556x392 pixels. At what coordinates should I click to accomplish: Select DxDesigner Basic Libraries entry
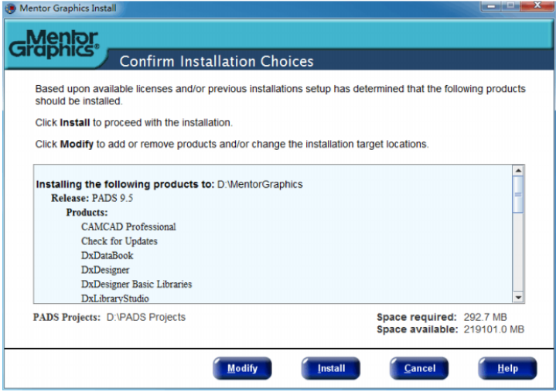tap(137, 285)
